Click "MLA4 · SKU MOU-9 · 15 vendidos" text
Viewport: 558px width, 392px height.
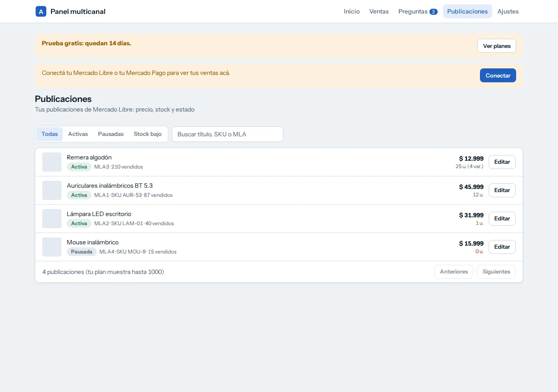click(138, 252)
